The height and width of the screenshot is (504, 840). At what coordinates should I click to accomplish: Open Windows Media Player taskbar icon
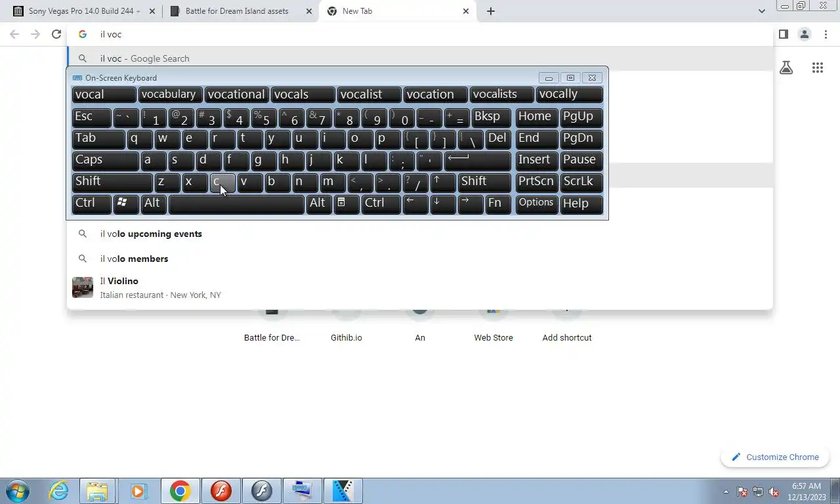138,491
